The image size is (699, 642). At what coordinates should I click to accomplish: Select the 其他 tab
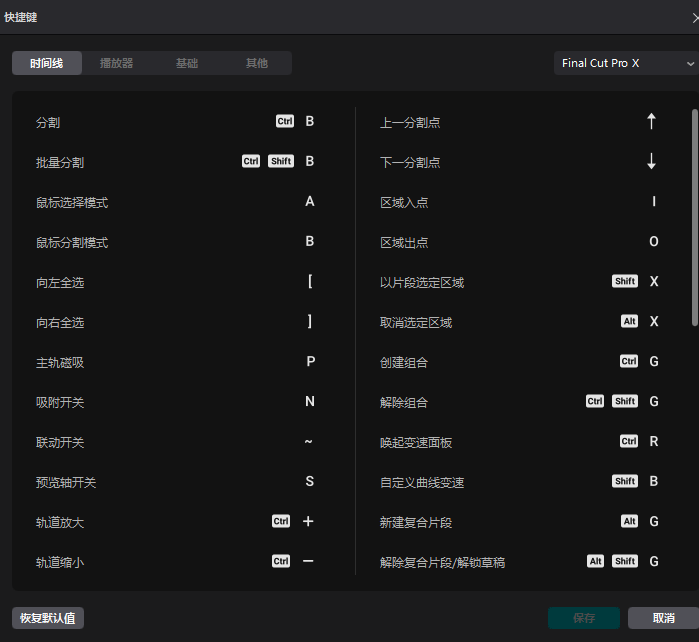257,63
